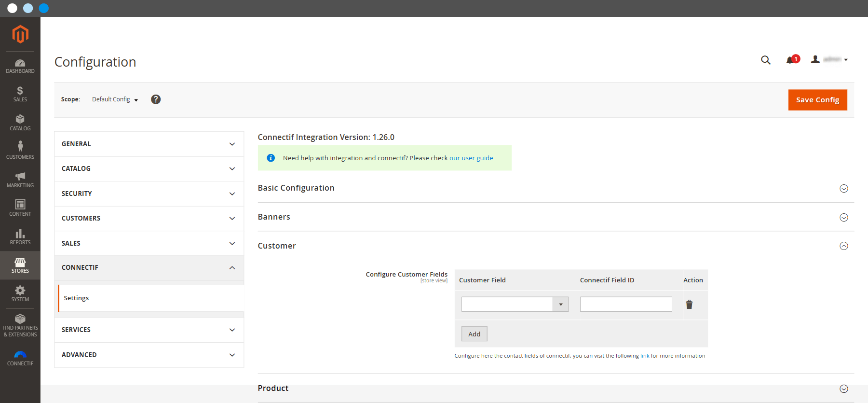Open the Customers sidebar menu
The height and width of the screenshot is (403, 868).
pyautogui.click(x=20, y=151)
